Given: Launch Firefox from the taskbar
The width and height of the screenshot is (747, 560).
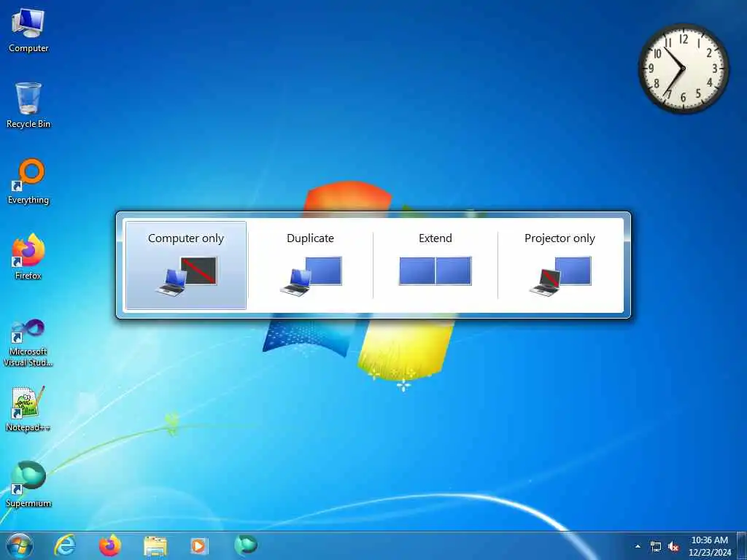Looking at the screenshot, I should coord(109,545).
